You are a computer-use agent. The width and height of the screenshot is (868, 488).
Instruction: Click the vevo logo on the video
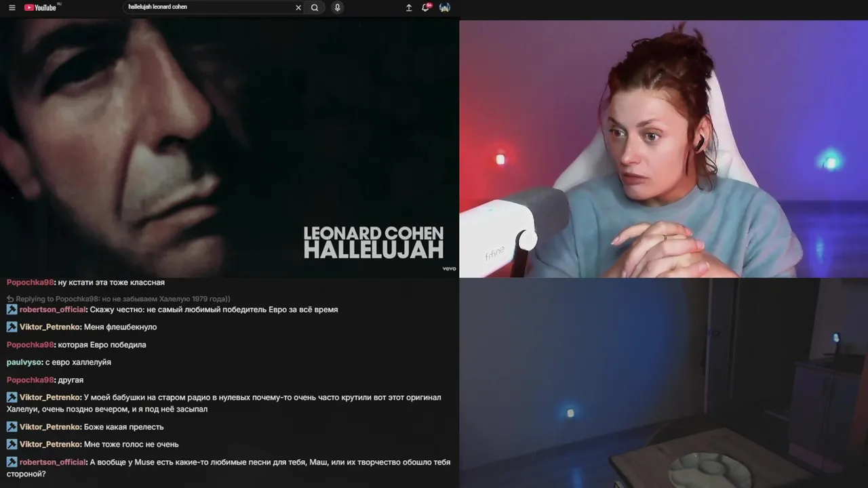click(x=449, y=268)
